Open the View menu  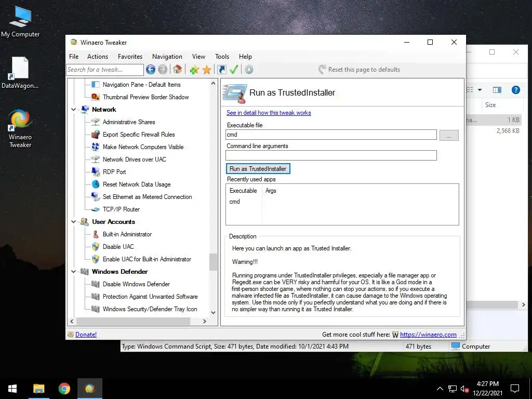coord(199,57)
